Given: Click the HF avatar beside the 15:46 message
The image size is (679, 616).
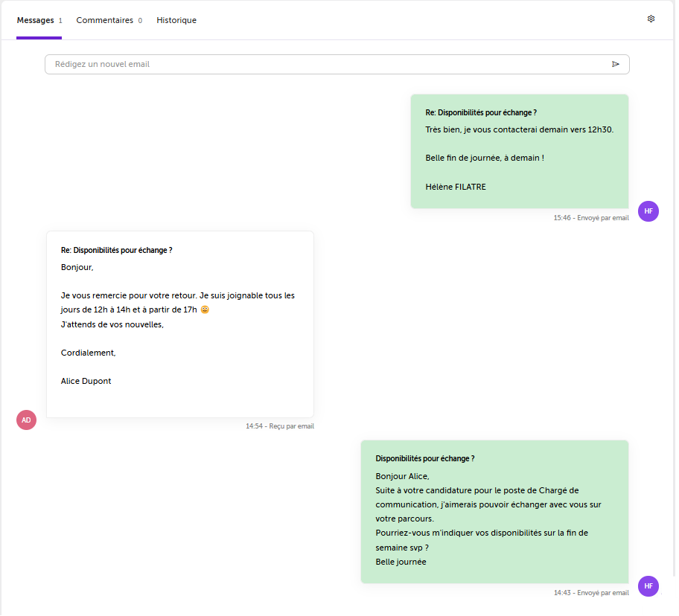Looking at the screenshot, I should point(648,211).
